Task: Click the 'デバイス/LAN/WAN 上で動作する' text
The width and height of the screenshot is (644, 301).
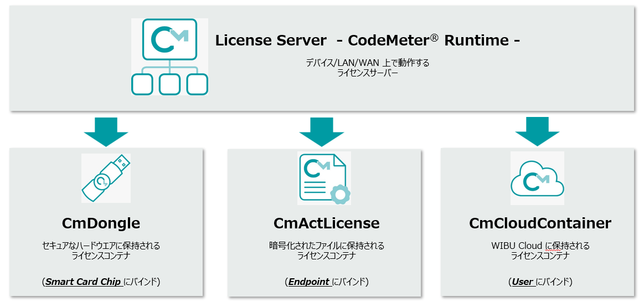Action: (x=368, y=63)
